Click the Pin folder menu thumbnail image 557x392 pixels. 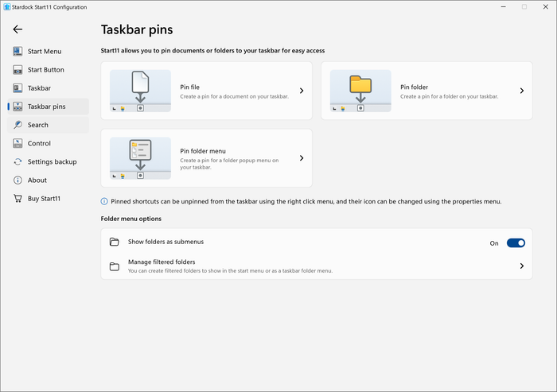click(x=140, y=158)
